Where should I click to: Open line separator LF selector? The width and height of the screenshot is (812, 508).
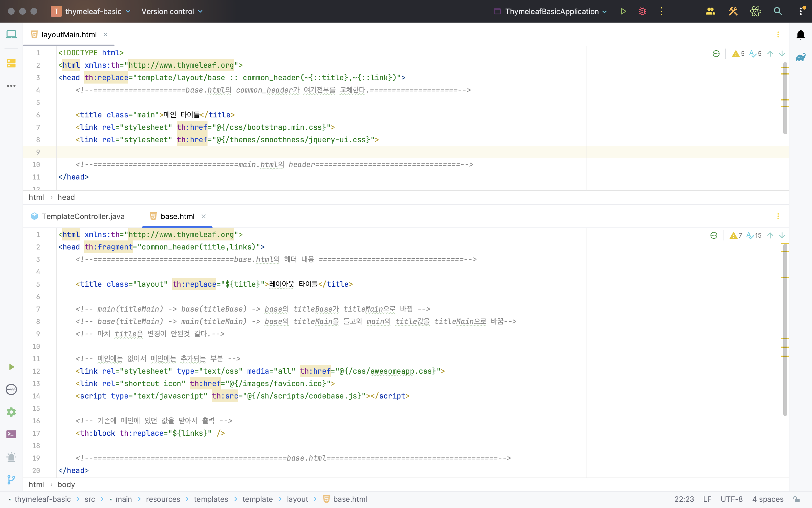(x=707, y=499)
